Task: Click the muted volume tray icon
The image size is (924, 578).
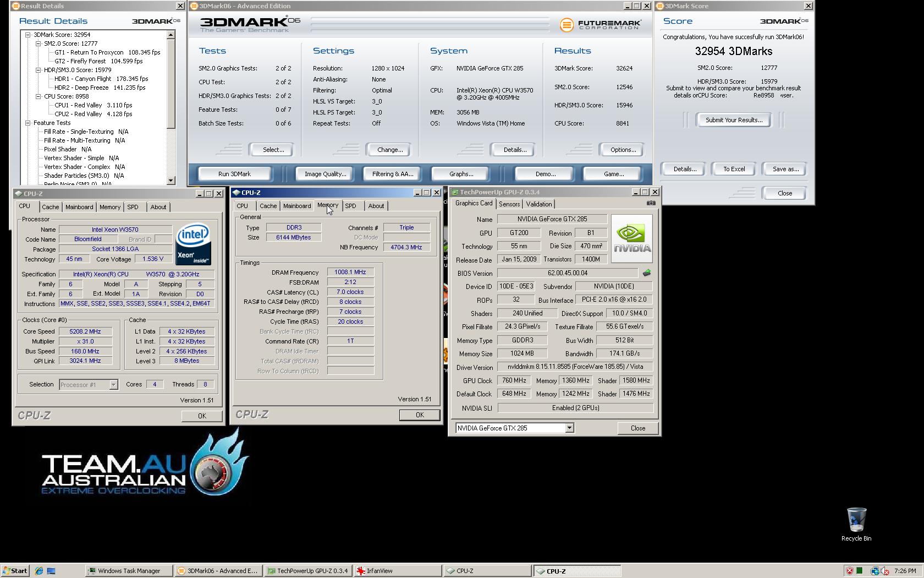Action: click(x=885, y=571)
